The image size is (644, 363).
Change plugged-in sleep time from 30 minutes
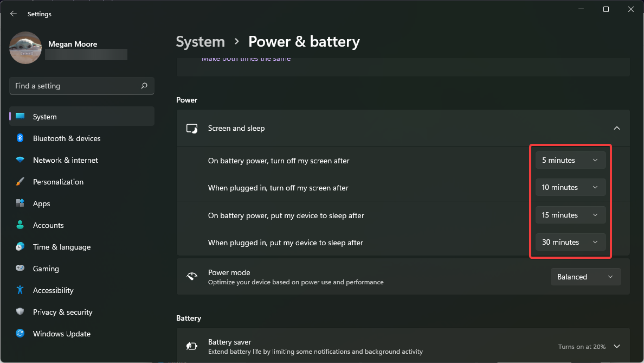[570, 242]
